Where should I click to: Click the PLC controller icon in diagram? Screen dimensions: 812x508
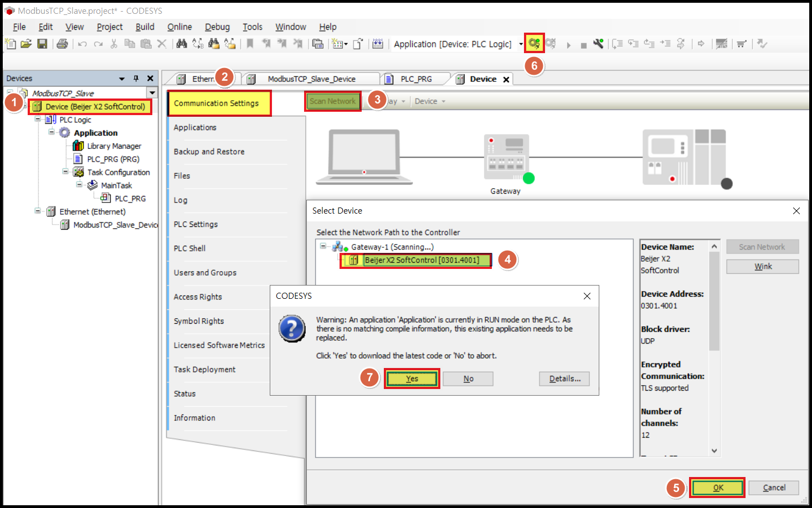pyautogui.click(x=684, y=157)
